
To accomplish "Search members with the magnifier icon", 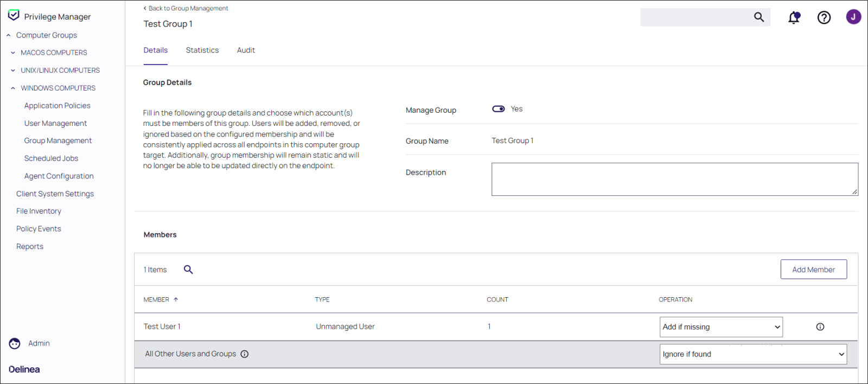I will click(188, 270).
